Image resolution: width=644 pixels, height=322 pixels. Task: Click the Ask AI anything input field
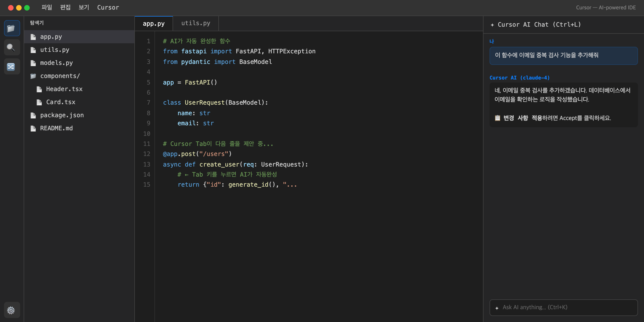[563, 307]
